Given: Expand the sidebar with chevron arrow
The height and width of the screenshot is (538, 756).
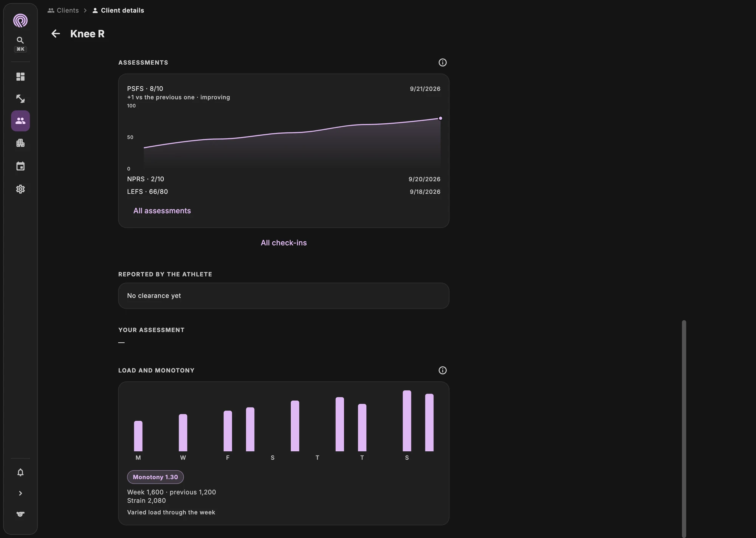Looking at the screenshot, I should (20, 493).
